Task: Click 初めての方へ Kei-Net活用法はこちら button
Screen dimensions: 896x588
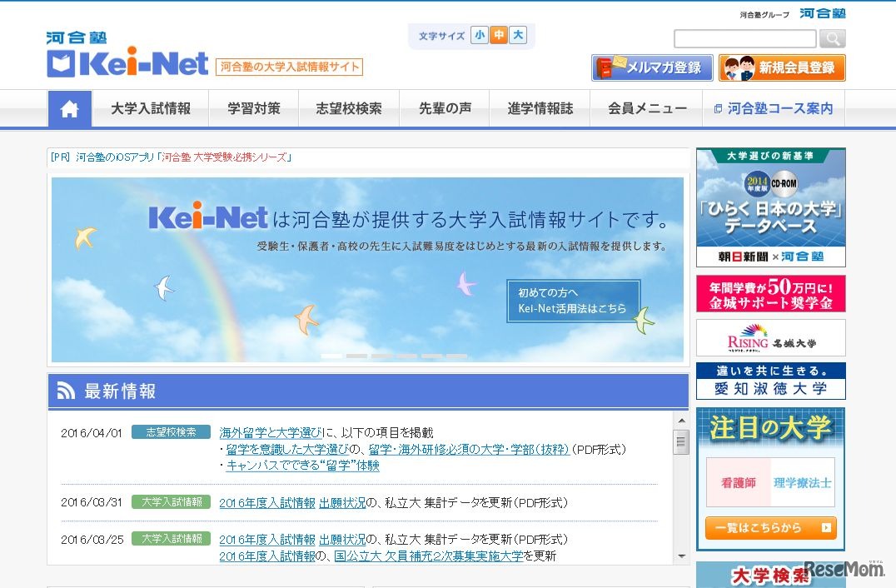Action: point(573,301)
